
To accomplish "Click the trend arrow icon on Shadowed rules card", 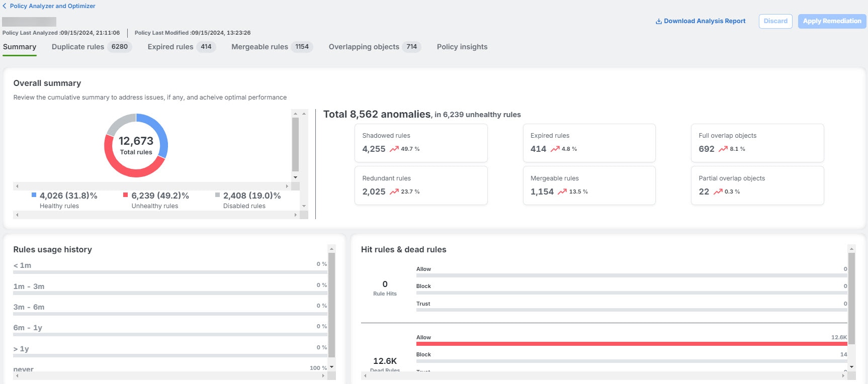I will [x=394, y=149].
